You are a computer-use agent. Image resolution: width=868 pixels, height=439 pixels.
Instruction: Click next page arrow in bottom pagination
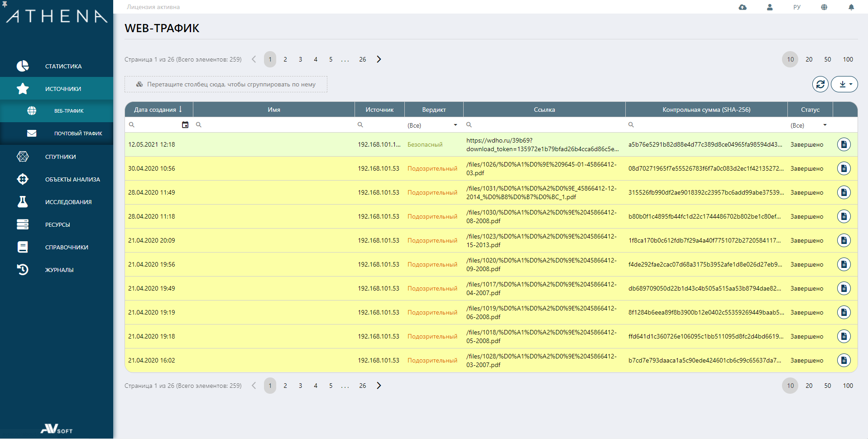tap(379, 386)
